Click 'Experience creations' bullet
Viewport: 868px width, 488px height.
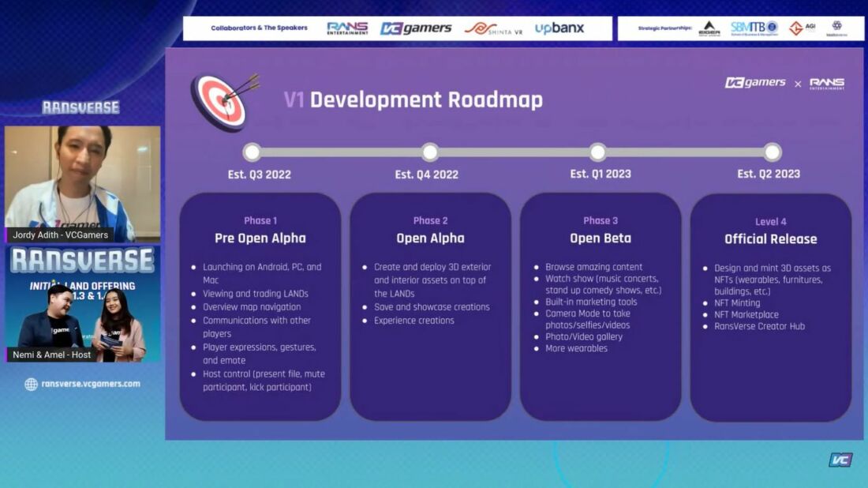(414, 320)
